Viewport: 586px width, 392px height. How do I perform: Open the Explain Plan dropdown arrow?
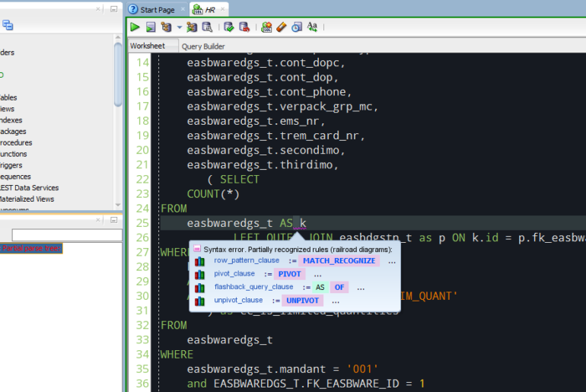click(179, 27)
